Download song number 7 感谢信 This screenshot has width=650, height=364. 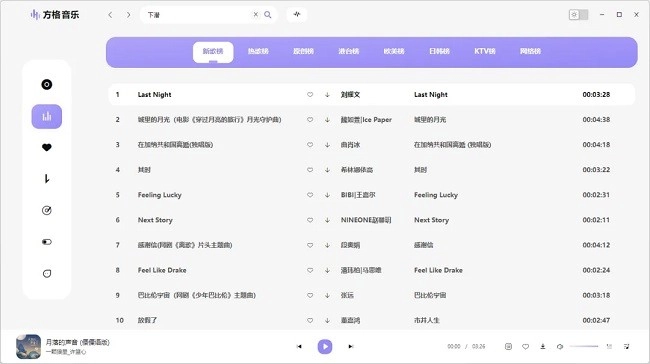[327, 245]
